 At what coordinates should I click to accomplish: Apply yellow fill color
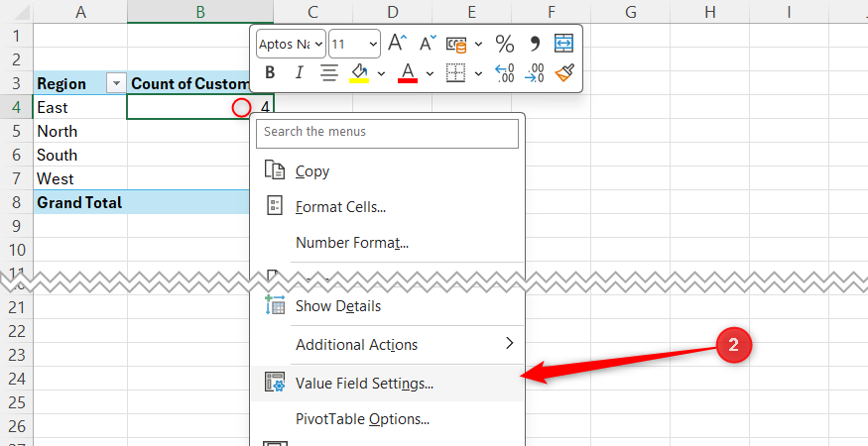coord(359,72)
